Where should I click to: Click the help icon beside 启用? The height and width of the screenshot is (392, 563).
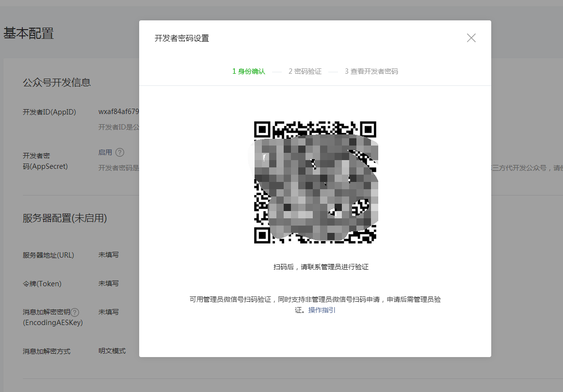[x=120, y=152]
